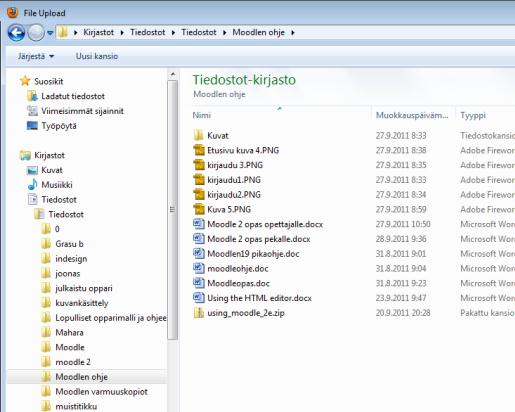Click the first Tiedostot breadcrumb segment
The height and width of the screenshot is (412, 515).
(x=148, y=32)
